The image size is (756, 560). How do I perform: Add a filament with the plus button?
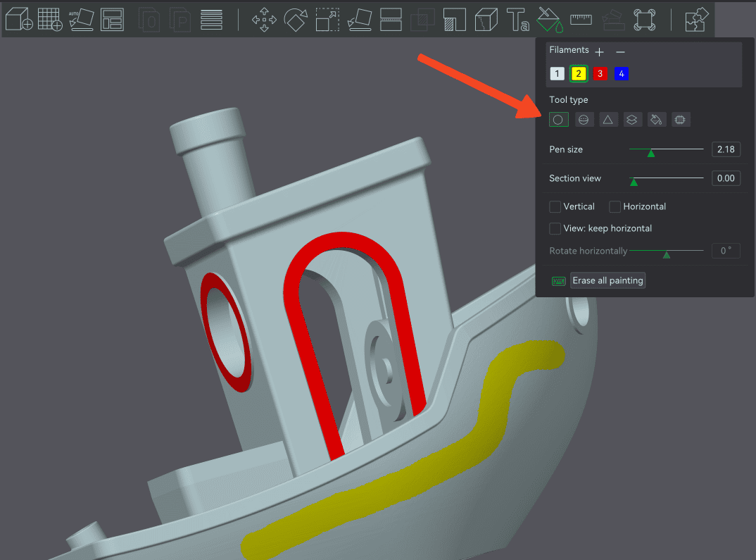click(x=599, y=52)
